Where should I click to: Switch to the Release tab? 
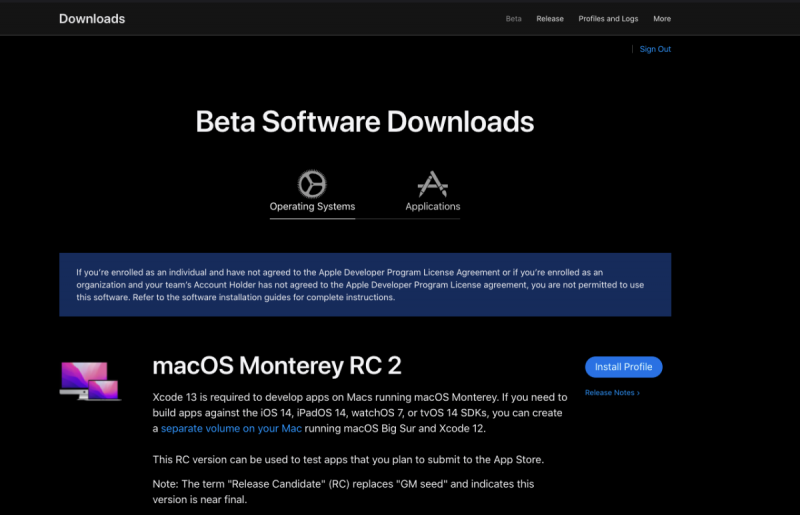[550, 19]
